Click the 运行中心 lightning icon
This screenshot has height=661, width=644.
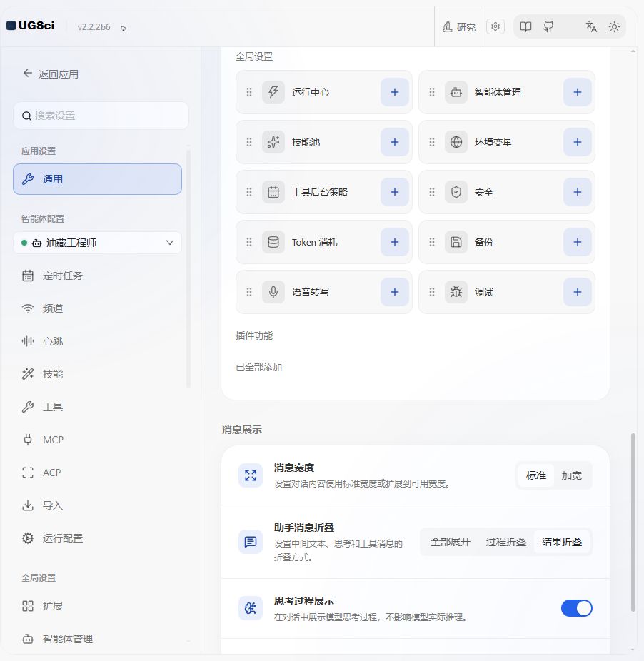point(273,92)
